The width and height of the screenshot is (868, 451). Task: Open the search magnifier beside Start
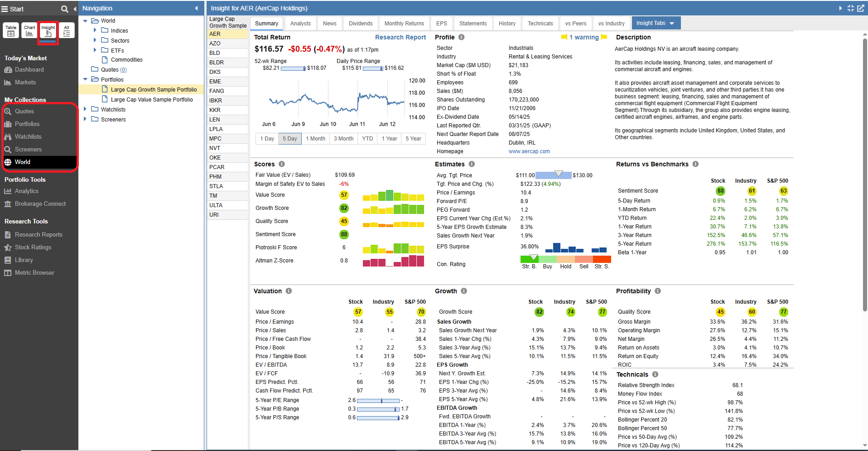pos(64,9)
